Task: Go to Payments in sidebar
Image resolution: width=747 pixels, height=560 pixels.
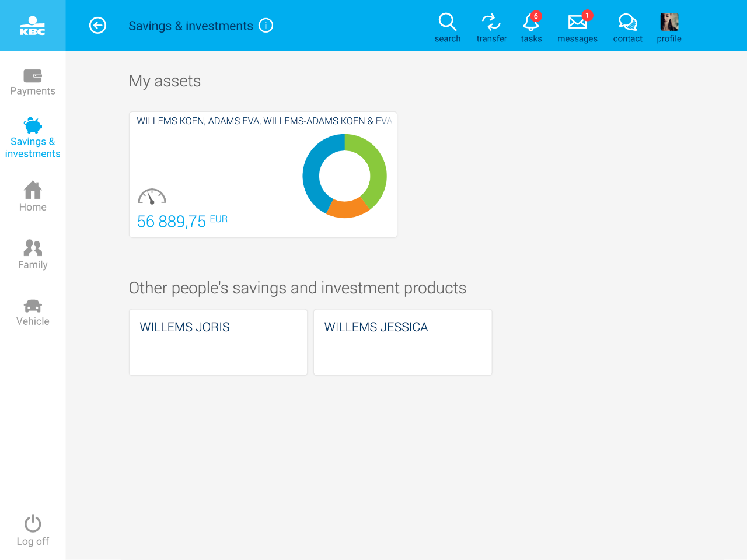Action: (33, 82)
